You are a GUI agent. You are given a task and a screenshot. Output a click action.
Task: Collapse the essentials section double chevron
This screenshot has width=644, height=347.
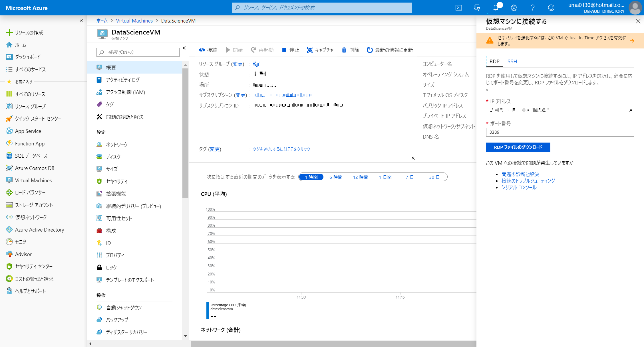(x=413, y=158)
